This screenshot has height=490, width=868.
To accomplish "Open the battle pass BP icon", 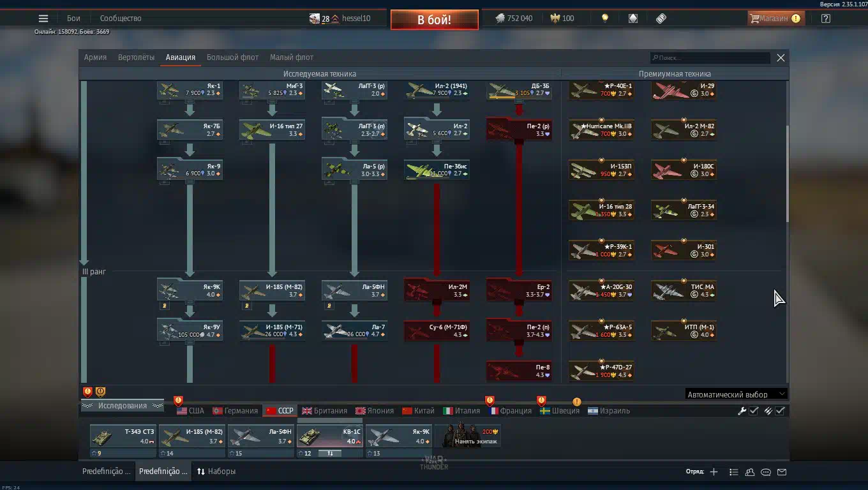I will coord(661,19).
